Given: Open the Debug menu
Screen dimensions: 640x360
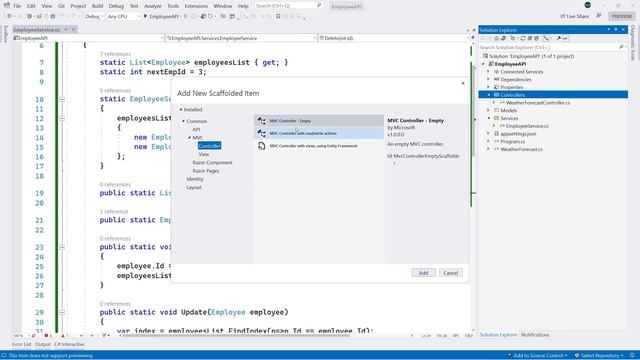Looking at the screenshot, I should coord(116,6).
